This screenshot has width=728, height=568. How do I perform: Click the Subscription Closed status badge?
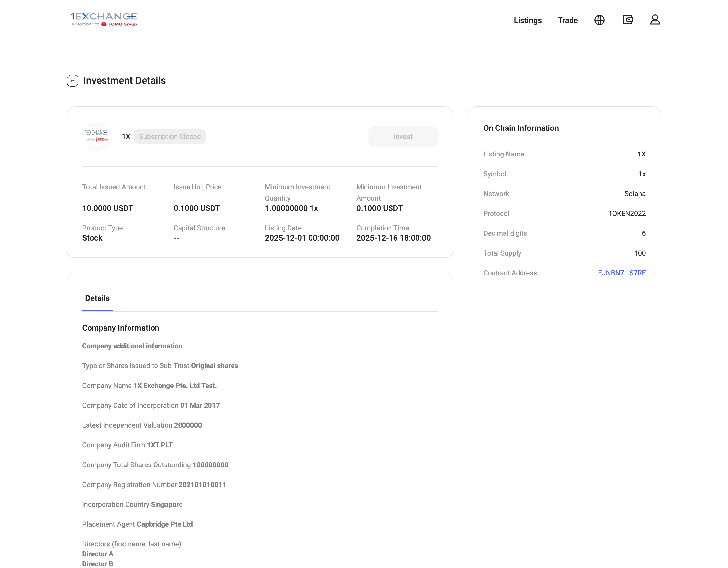click(x=170, y=137)
